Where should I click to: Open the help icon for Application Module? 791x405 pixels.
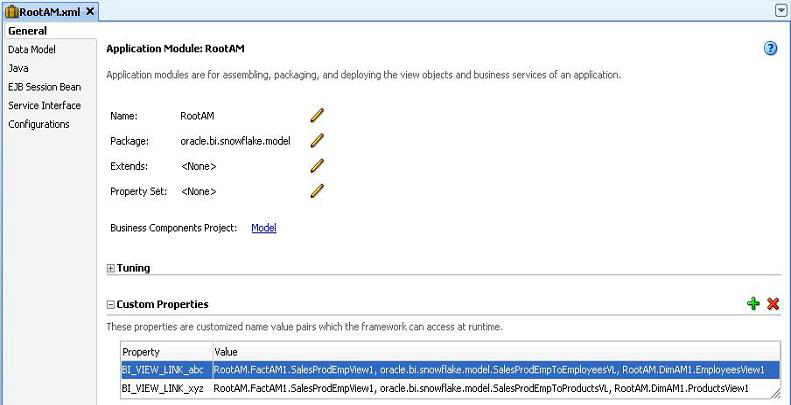pos(770,48)
